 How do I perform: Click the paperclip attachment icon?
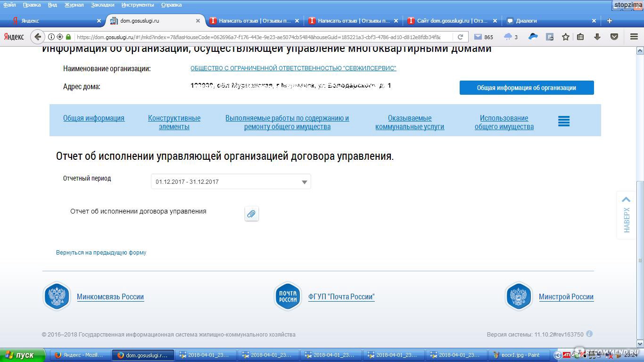point(251,214)
